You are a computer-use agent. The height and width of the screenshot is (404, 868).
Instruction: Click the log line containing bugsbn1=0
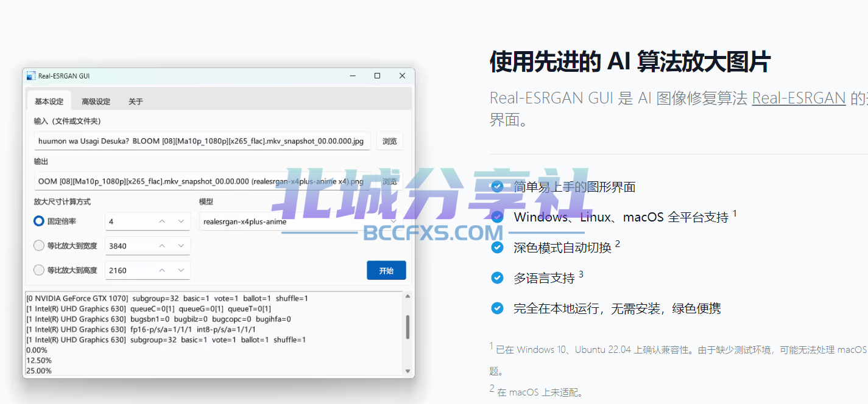click(x=159, y=319)
